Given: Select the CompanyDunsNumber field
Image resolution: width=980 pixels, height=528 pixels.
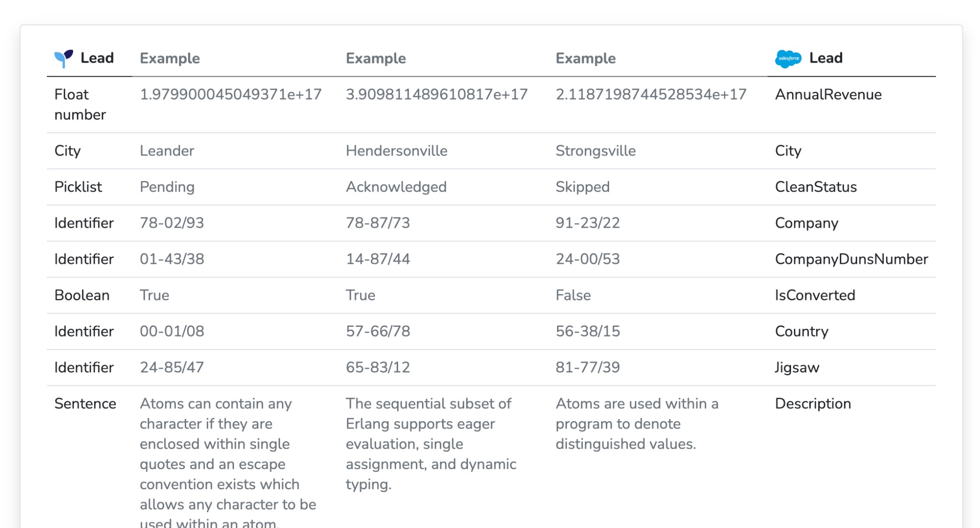Looking at the screenshot, I should pyautogui.click(x=851, y=259).
